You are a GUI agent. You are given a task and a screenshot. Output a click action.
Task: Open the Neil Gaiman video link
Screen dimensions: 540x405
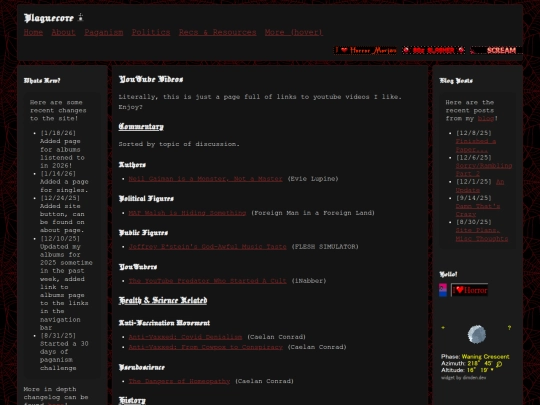pos(205,179)
